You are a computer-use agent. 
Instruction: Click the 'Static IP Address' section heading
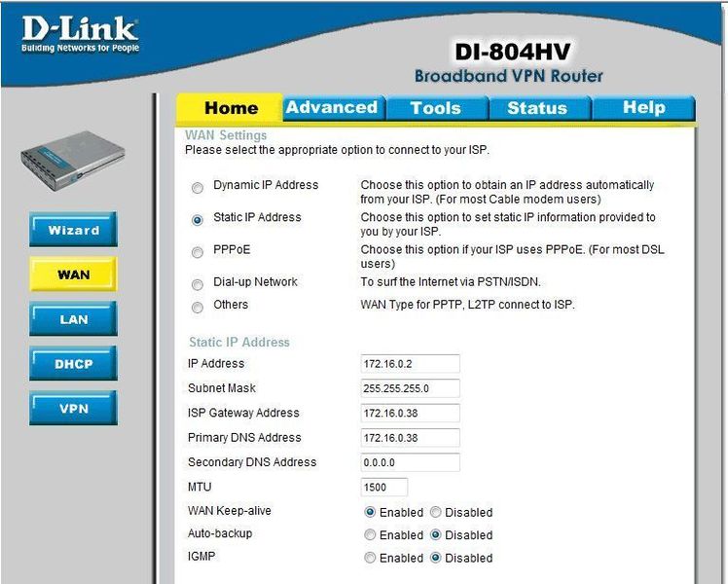point(239,343)
